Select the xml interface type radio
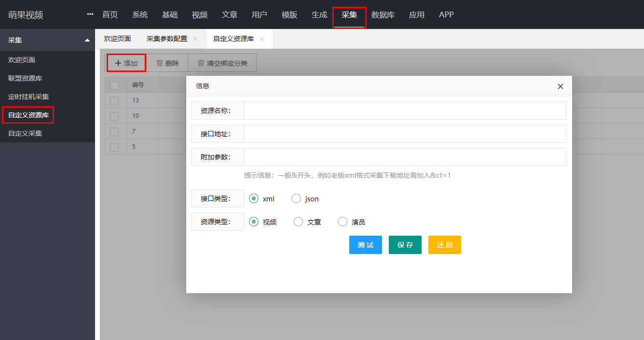Viewport: 644px width, 340px height. pos(254,198)
